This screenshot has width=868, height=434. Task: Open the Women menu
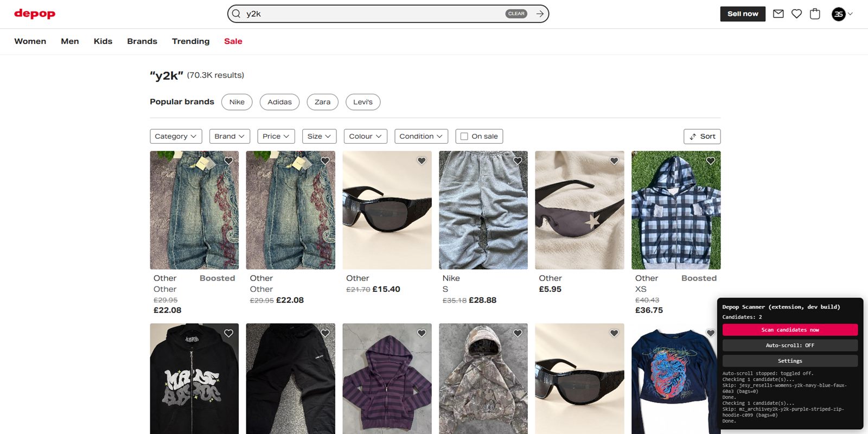coord(30,41)
